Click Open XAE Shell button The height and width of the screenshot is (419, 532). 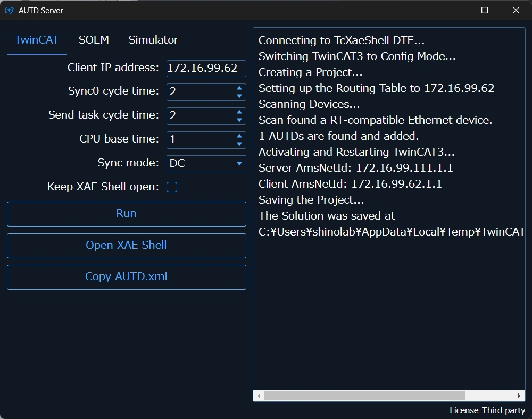[126, 246]
